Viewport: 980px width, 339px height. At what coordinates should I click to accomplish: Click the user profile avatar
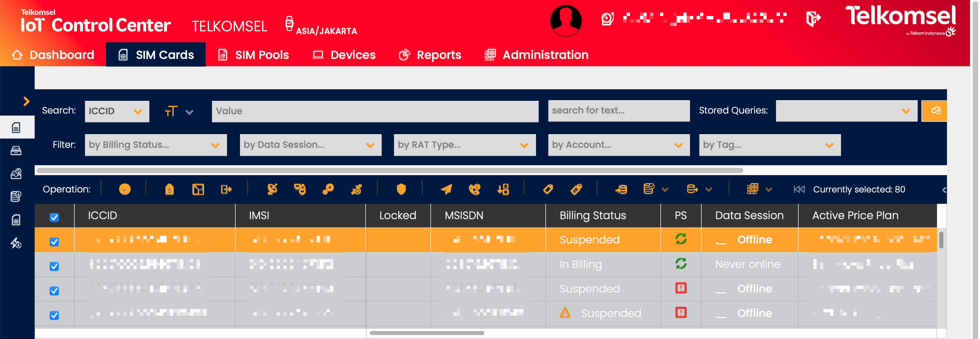coord(566,21)
